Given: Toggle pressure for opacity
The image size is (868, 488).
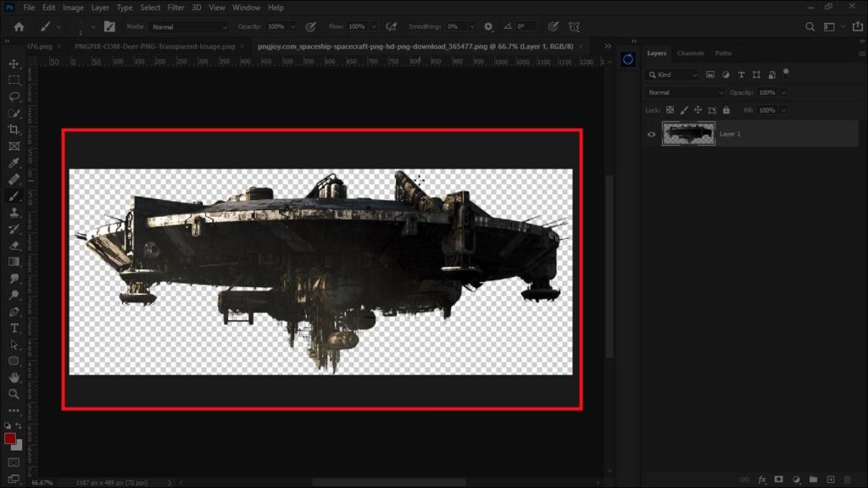Looking at the screenshot, I should pos(311,26).
